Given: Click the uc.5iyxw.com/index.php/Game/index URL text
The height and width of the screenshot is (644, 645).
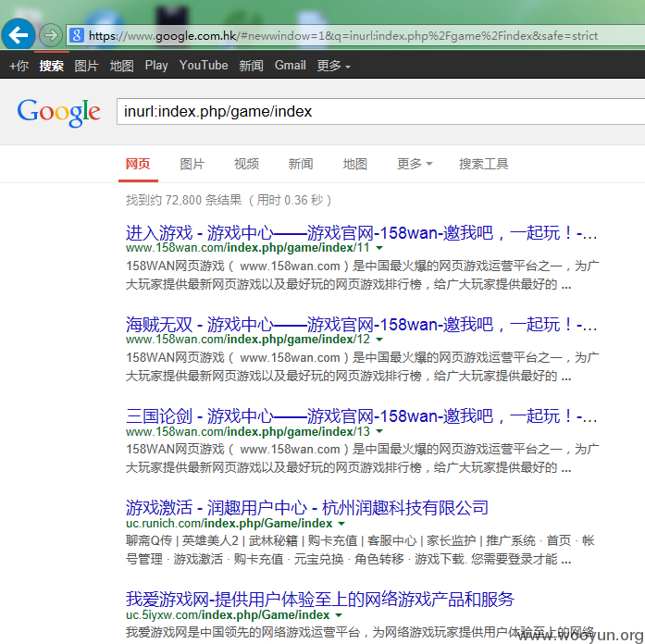Looking at the screenshot, I should pyautogui.click(x=228, y=614).
